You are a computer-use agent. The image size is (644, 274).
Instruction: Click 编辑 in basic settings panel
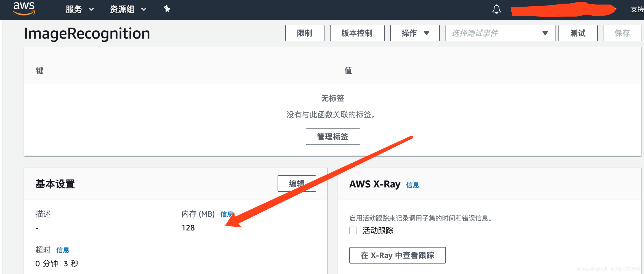[297, 184]
